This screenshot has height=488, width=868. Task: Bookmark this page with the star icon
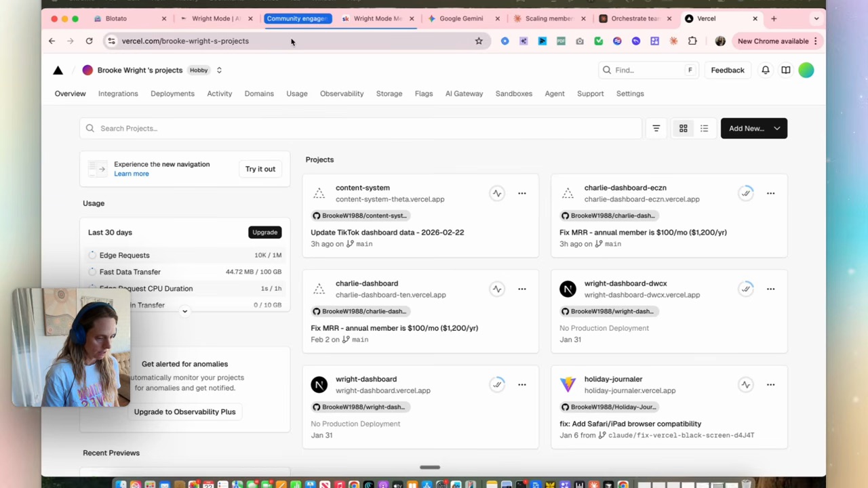click(479, 41)
